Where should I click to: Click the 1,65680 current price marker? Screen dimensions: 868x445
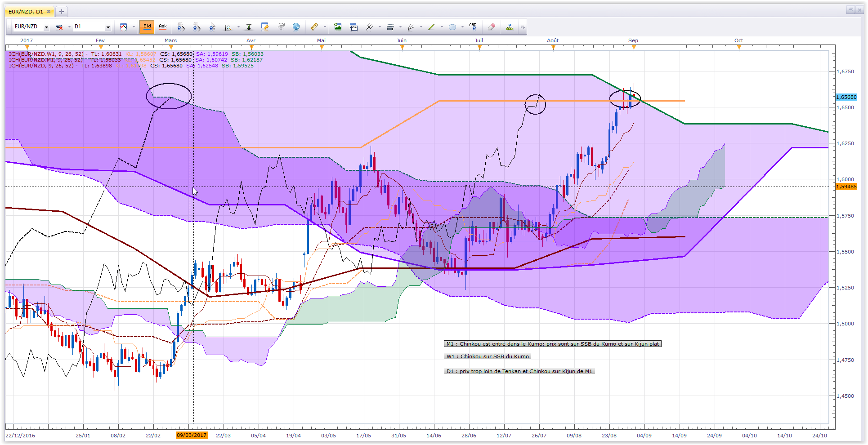[846, 97]
